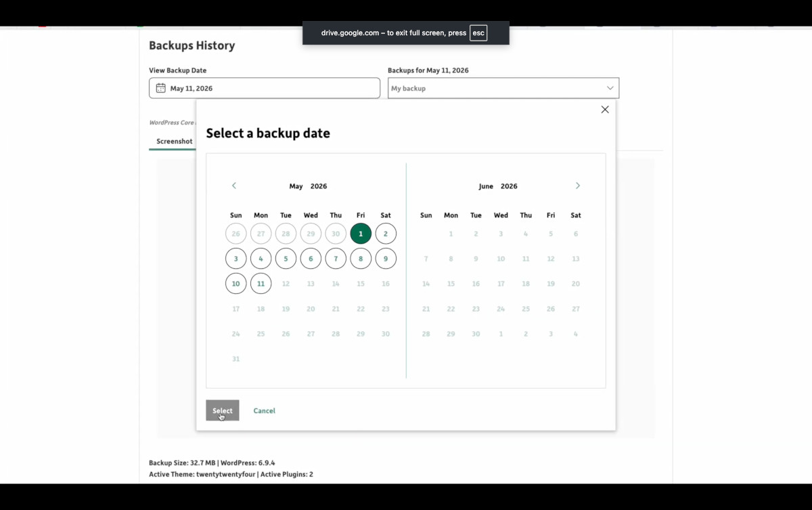Select May 8 backup date

(x=361, y=259)
